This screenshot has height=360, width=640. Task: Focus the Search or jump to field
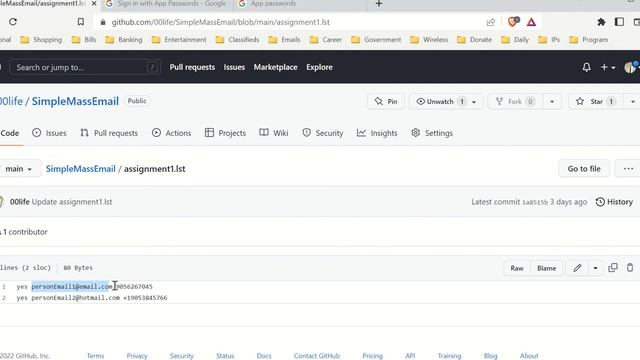(85, 67)
